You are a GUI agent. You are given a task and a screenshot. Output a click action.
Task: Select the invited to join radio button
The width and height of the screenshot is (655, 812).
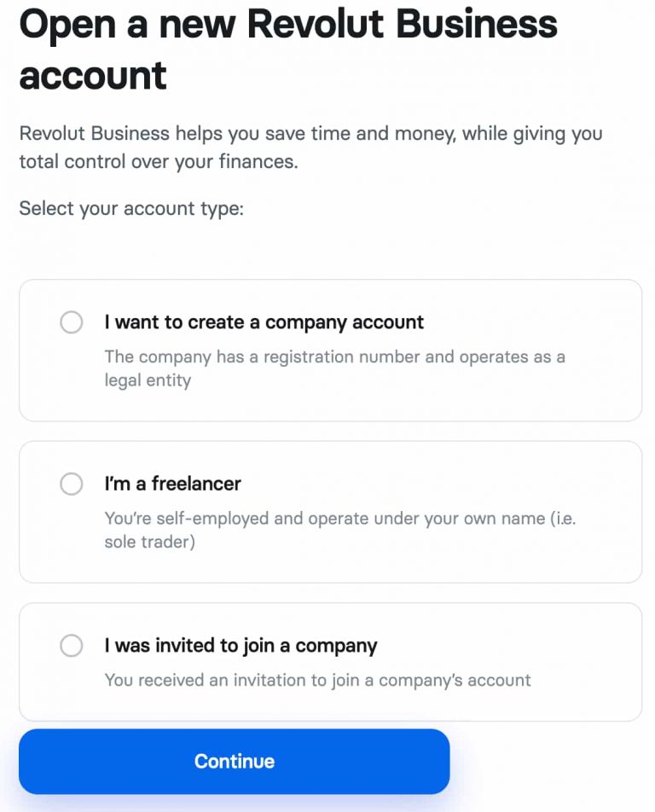(x=72, y=646)
